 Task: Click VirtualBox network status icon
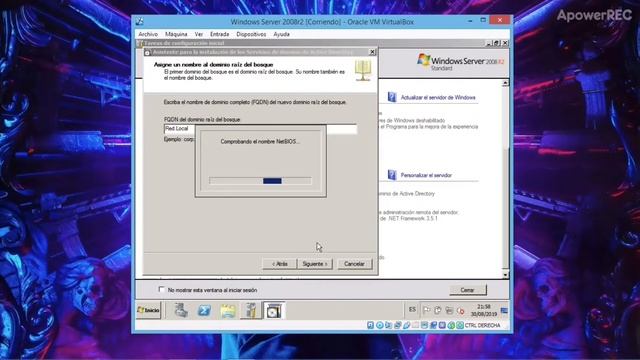click(x=398, y=325)
